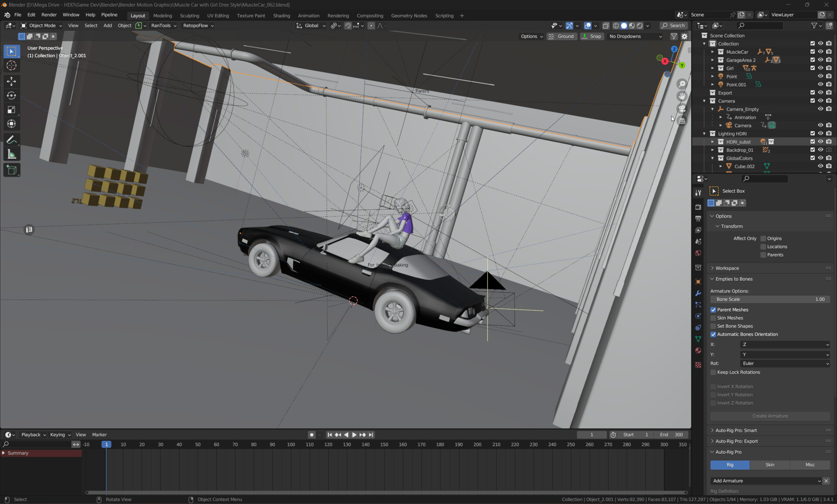
Task: Open the Object Mode dropdown
Action: pos(41,25)
